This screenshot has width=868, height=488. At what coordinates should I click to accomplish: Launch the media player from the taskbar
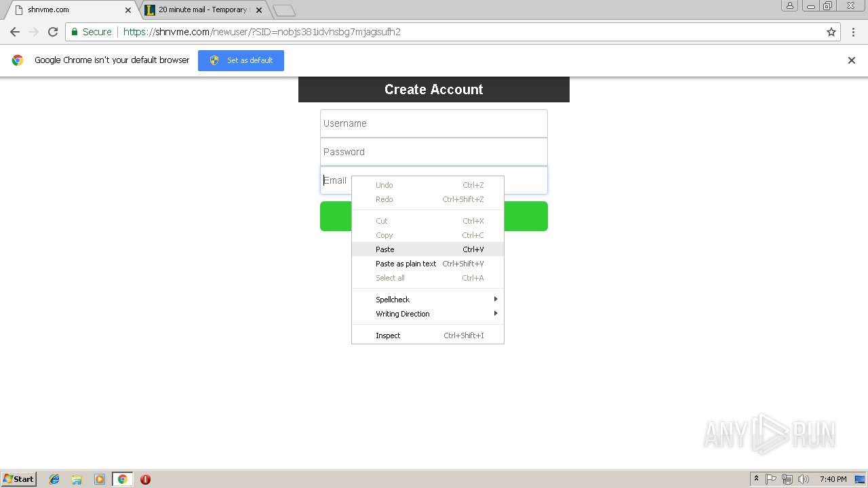100,479
